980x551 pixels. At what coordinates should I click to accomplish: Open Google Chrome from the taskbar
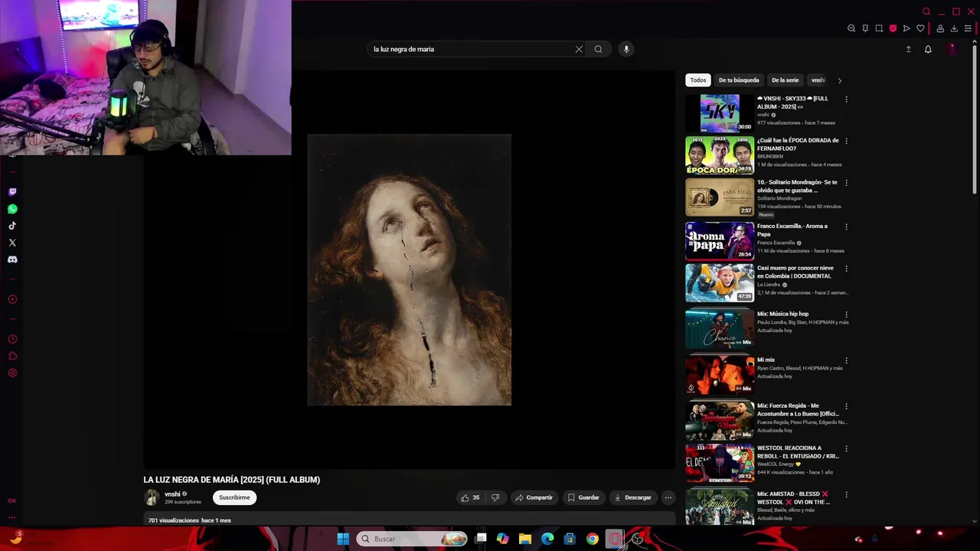pyautogui.click(x=593, y=539)
